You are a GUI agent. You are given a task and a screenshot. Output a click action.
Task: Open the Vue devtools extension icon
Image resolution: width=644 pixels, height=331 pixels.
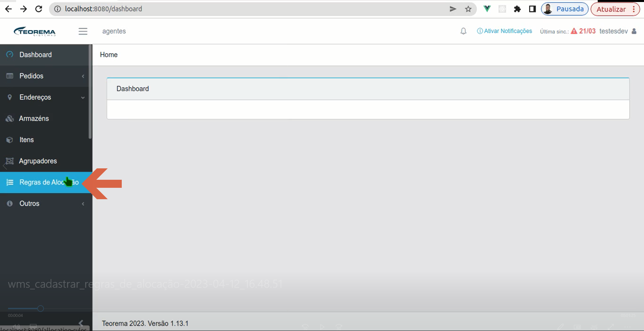tap(487, 9)
